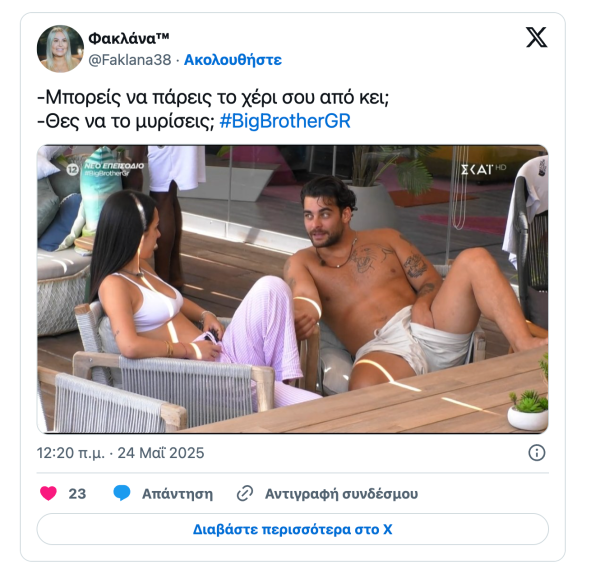Open the display name Φακλάνα™
Image resolution: width=600 pixels, height=587 pixels.
click(x=129, y=38)
